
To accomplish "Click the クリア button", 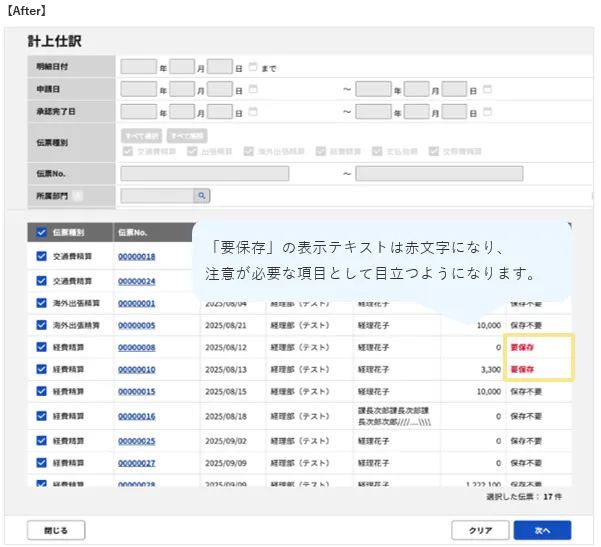I will click(x=480, y=530).
